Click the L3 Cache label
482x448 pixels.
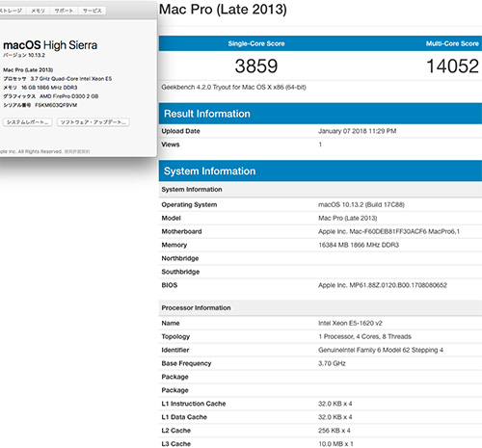coord(175,444)
